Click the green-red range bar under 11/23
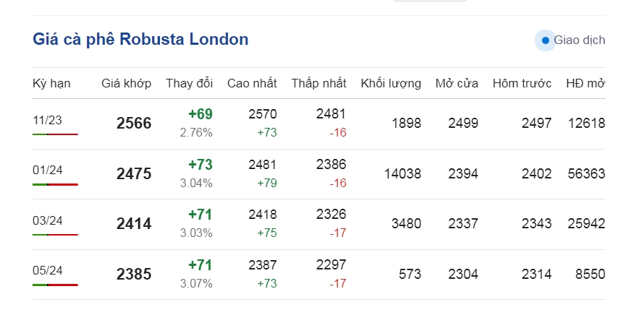The height and width of the screenshot is (315, 644). 56,134
